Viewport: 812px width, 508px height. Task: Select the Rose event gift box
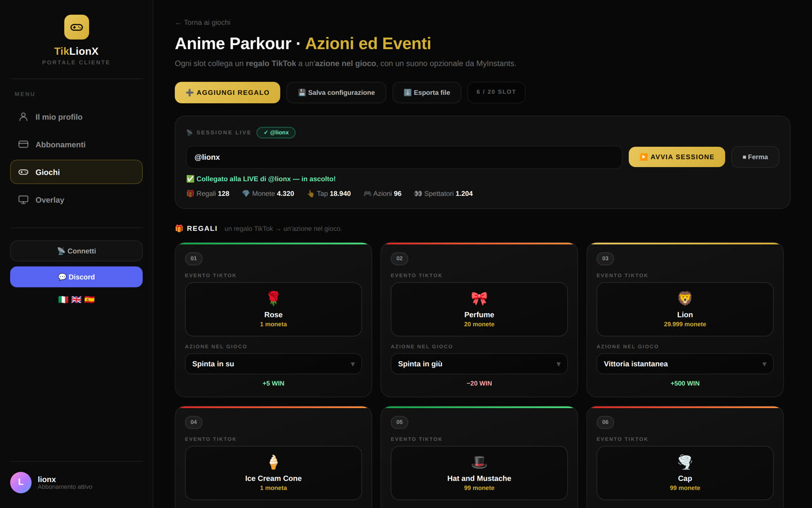coord(273,309)
